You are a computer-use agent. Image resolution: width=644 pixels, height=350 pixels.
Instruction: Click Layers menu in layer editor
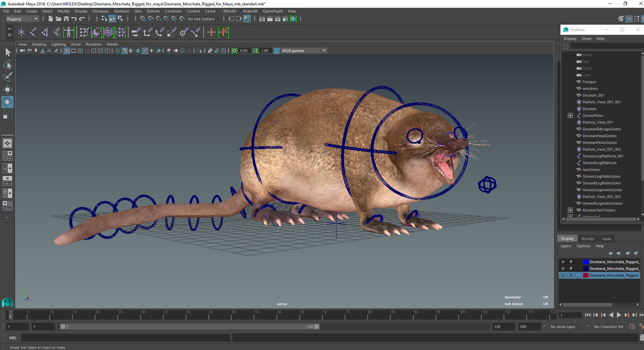pos(566,246)
